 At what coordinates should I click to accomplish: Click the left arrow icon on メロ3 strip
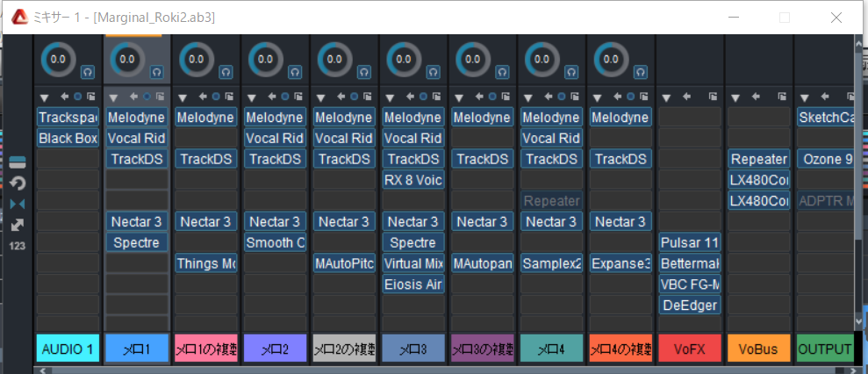click(x=410, y=97)
